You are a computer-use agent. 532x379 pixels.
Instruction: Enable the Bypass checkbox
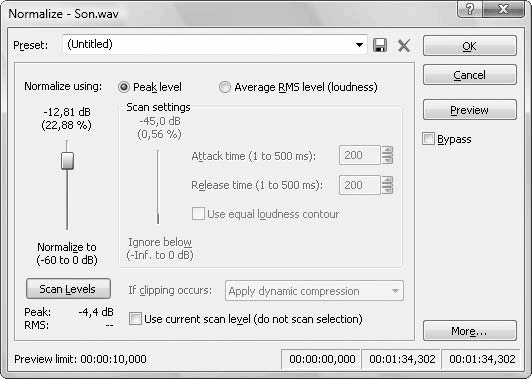click(428, 139)
